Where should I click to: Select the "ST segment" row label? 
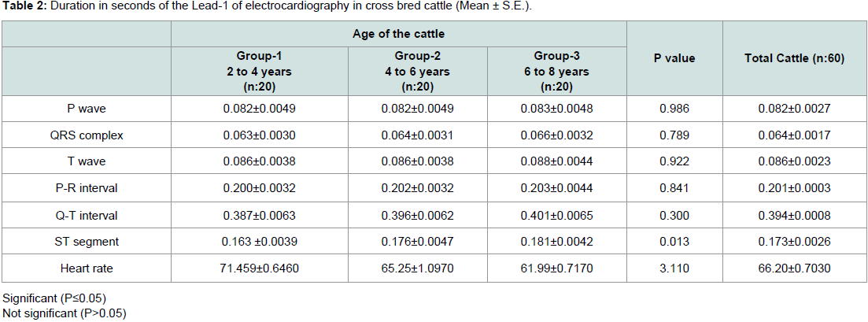click(87, 242)
